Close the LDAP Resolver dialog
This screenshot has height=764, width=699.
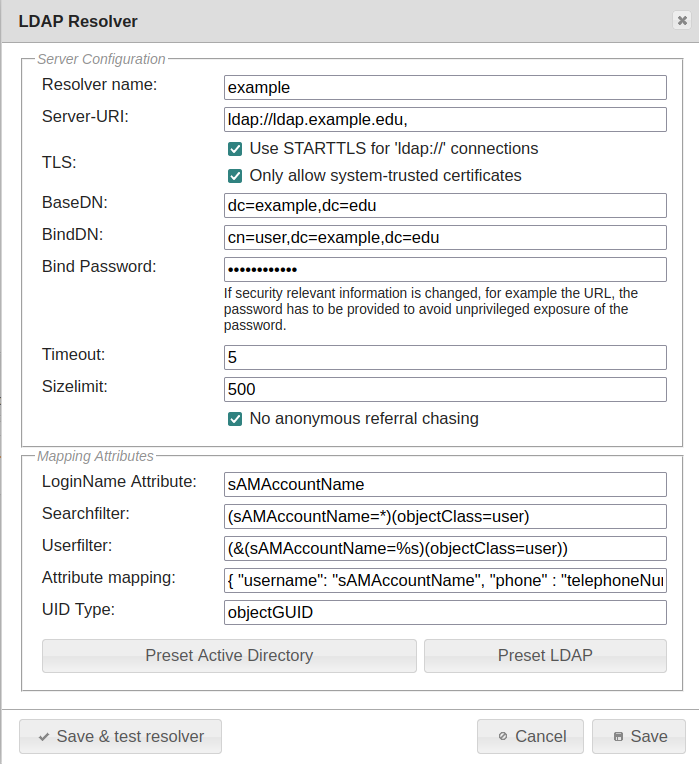click(x=681, y=20)
